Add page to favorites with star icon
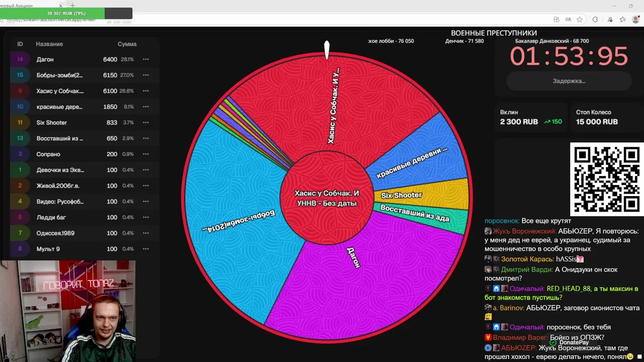This screenshot has height=362, width=644. 580,20
